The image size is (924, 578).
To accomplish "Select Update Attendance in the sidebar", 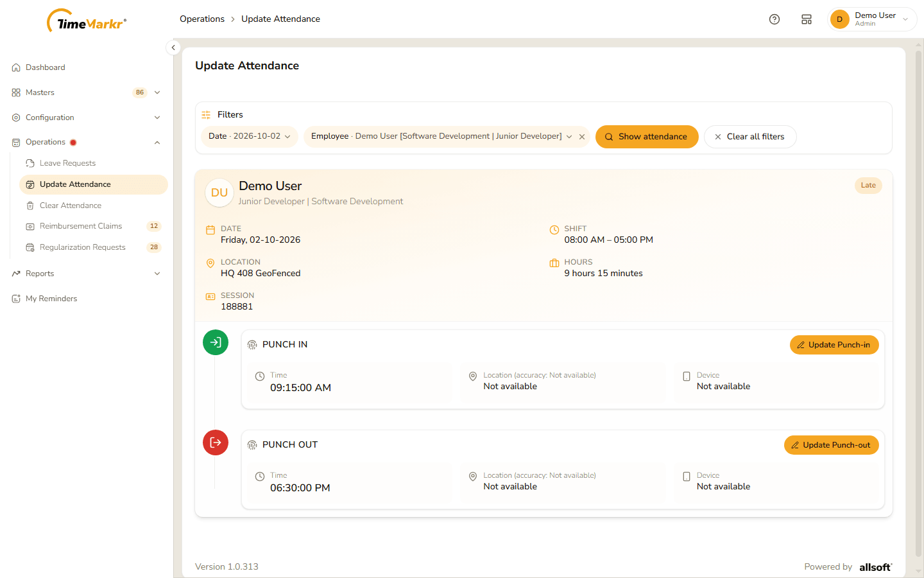I will 94,184.
